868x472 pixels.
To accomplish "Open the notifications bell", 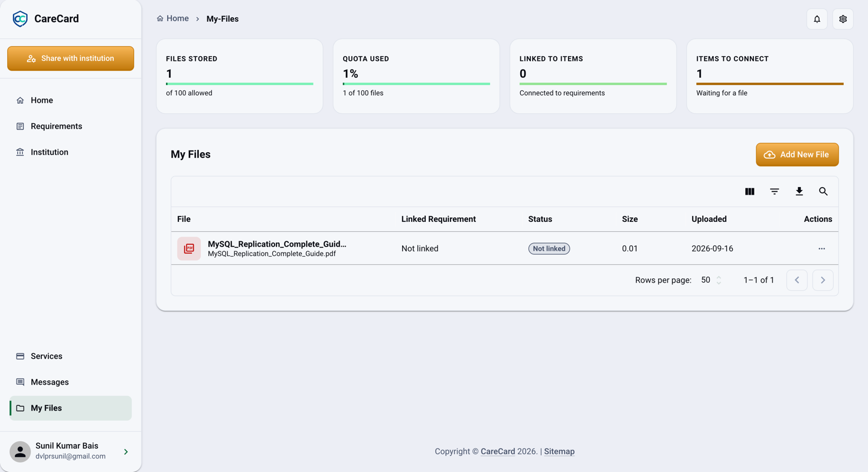I will click(x=817, y=19).
